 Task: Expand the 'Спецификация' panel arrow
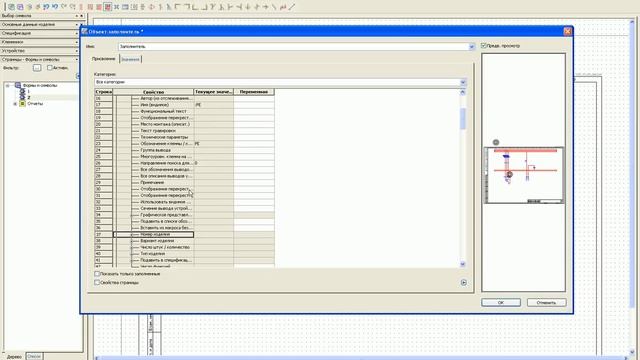77,33
